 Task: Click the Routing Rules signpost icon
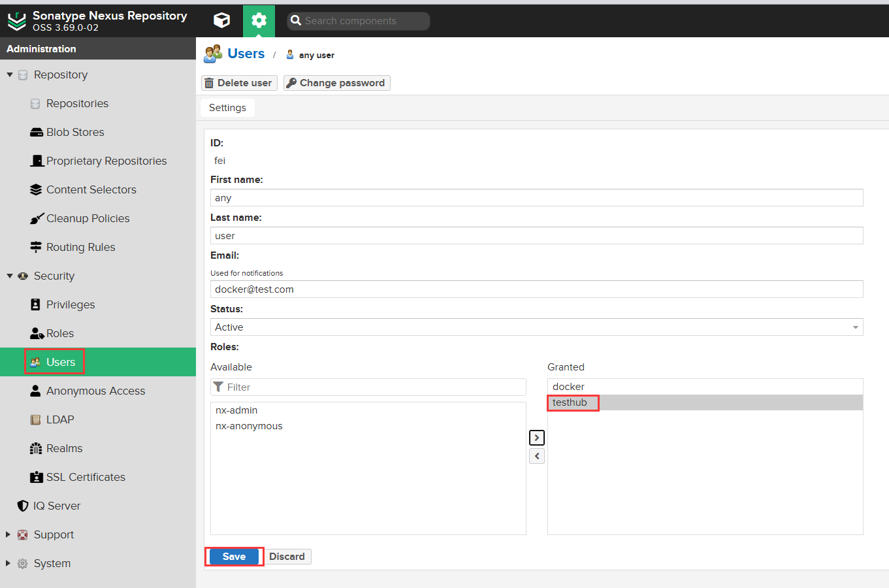pos(36,247)
